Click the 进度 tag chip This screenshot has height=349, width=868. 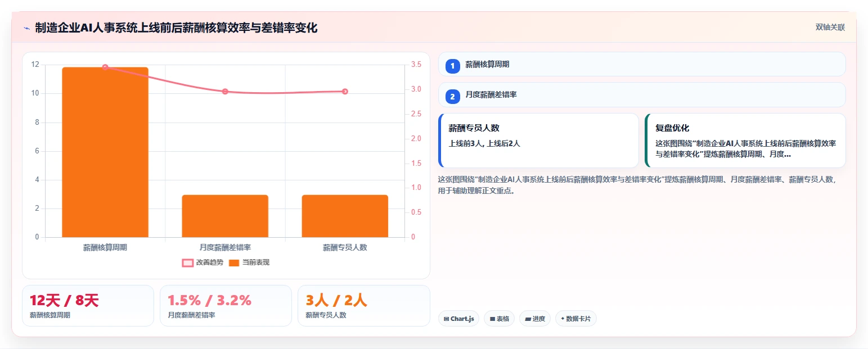click(535, 319)
